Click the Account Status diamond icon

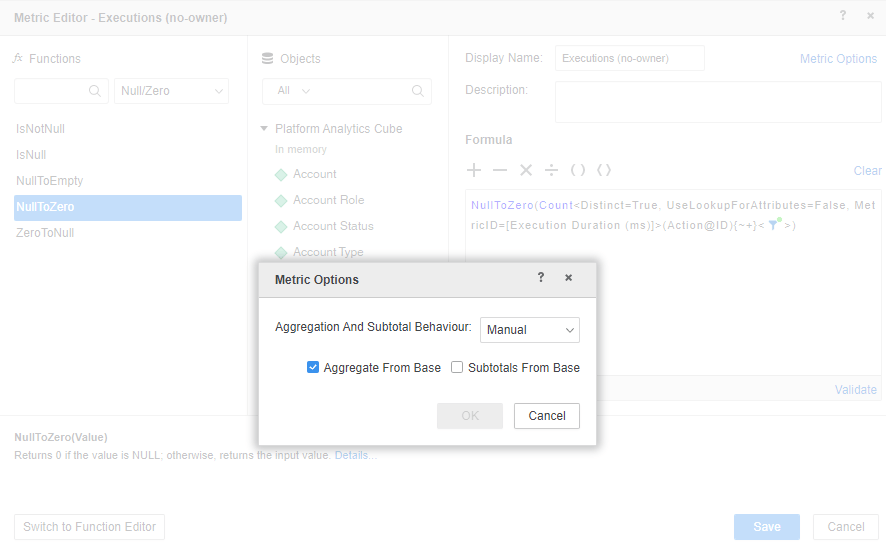pyautogui.click(x=281, y=227)
